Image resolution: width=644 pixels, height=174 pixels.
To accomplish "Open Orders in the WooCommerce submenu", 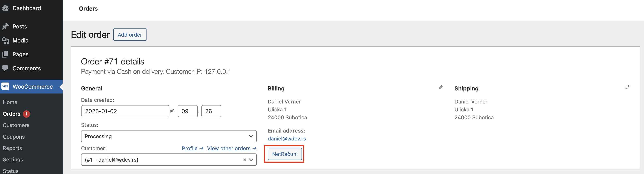I will [x=12, y=114].
